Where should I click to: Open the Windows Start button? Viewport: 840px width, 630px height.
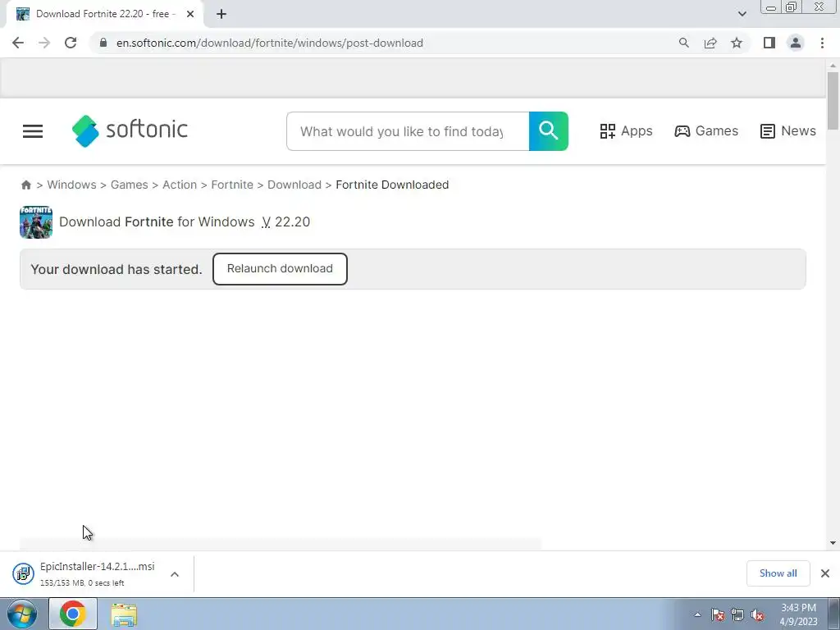click(22, 614)
